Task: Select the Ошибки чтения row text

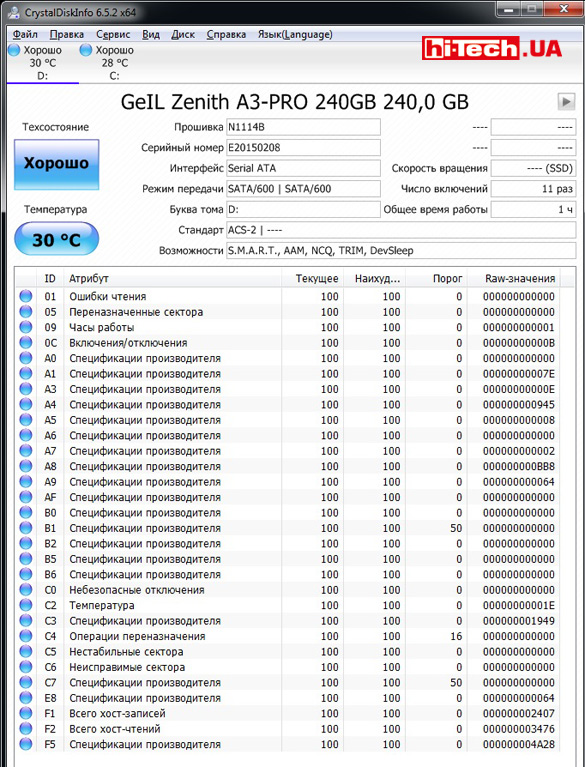Action: pyautogui.click(x=108, y=296)
